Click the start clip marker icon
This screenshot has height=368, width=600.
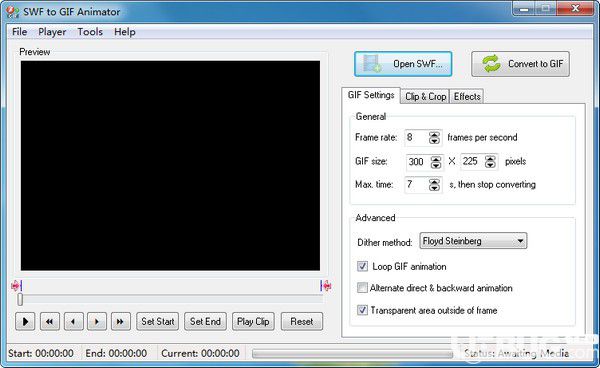tap(16, 285)
